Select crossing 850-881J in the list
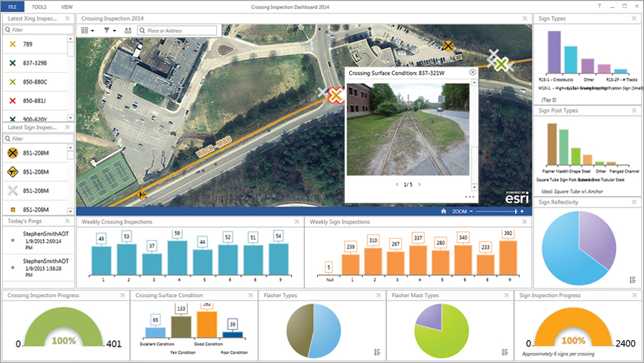Screen dimensions: 644x363 tap(35, 101)
